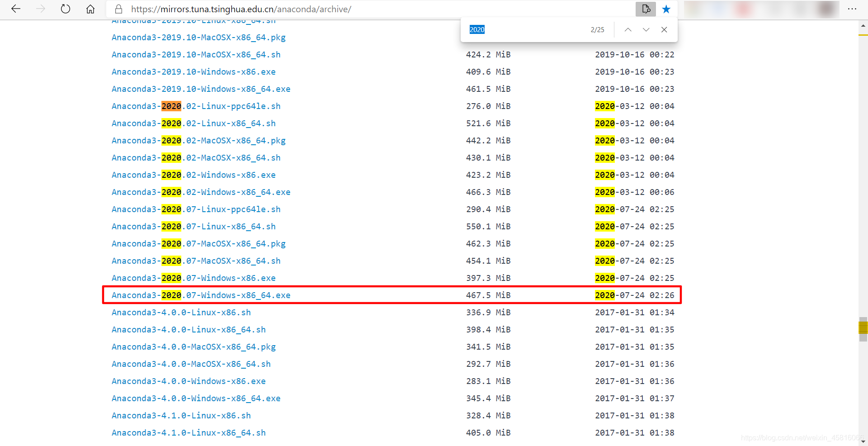
Task: Open Anaconda3-4.0.0-Linux-x86_64.sh link
Action: pos(189,330)
